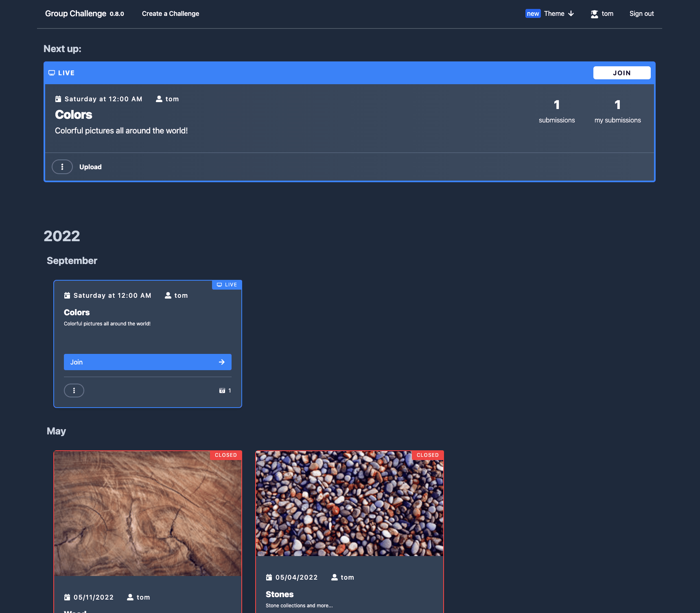This screenshot has height=613, width=700.
Task: Click the calendar icon in the Next up card
Action: [x=58, y=99]
